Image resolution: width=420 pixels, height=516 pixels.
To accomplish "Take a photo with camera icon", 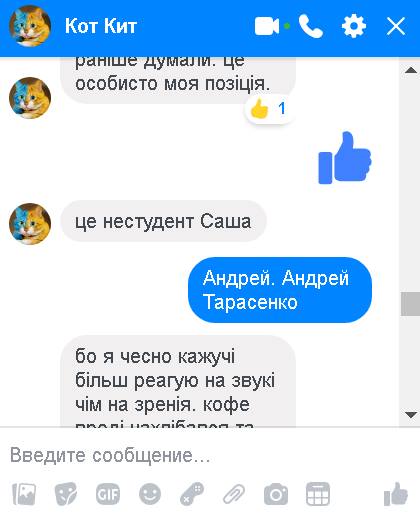I will coord(276,494).
